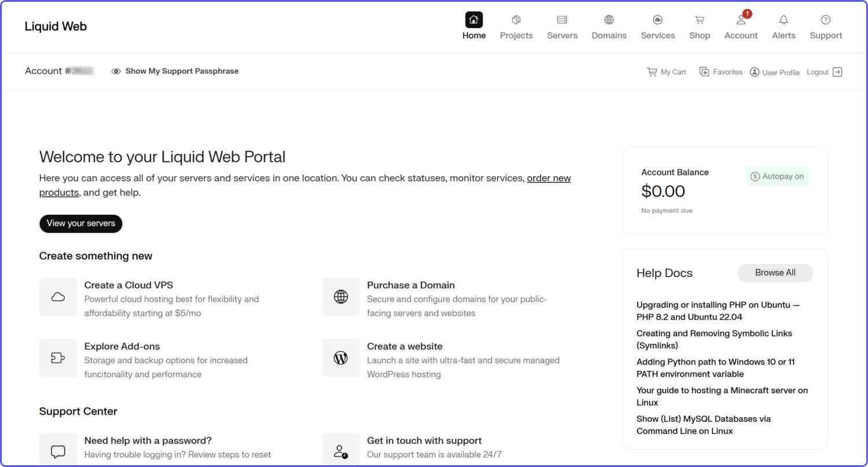The width and height of the screenshot is (868, 467).
Task: Click the Liquid Web logo
Action: (x=56, y=26)
